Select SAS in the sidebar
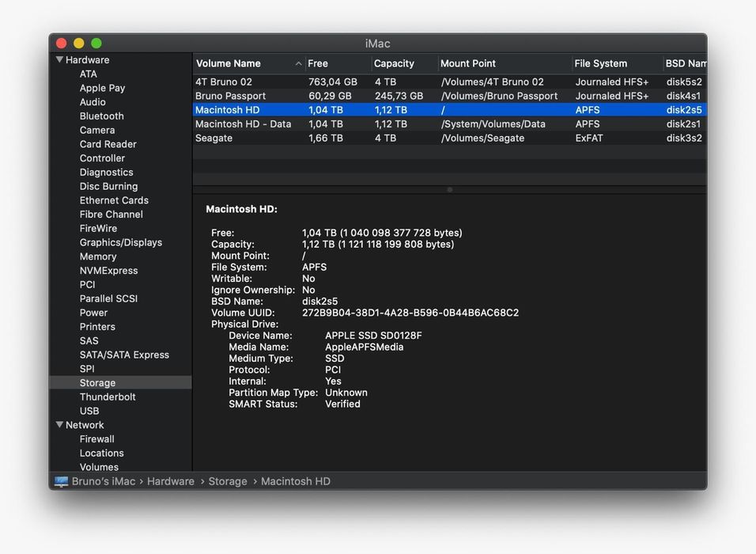 tap(89, 340)
